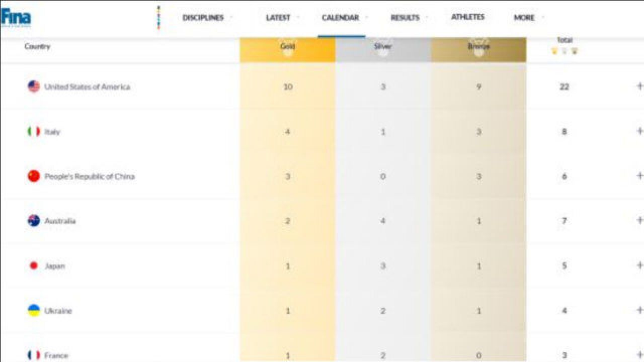
Task: Click the Japan flag icon
Action: pyautogui.click(x=34, y=265)
